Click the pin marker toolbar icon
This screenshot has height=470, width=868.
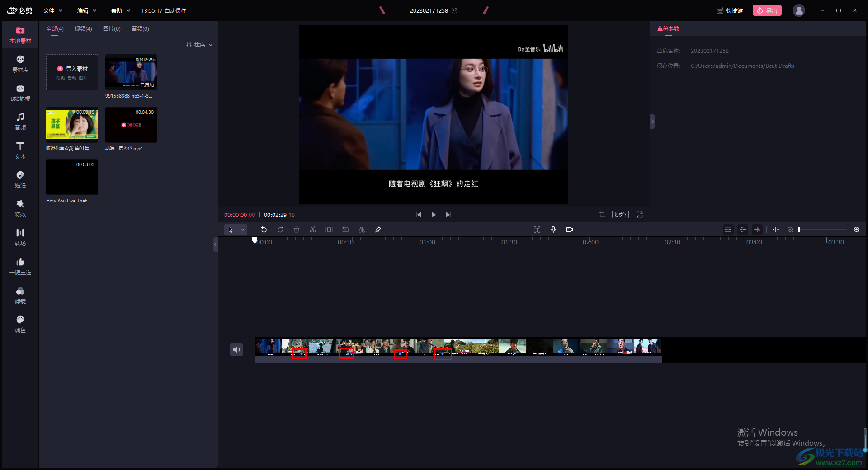click(378, 230)
